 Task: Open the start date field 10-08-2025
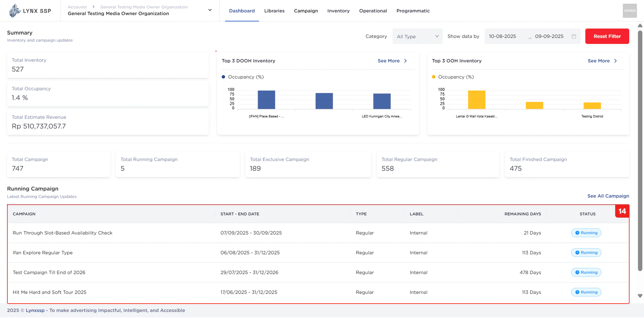pos(503,36)
